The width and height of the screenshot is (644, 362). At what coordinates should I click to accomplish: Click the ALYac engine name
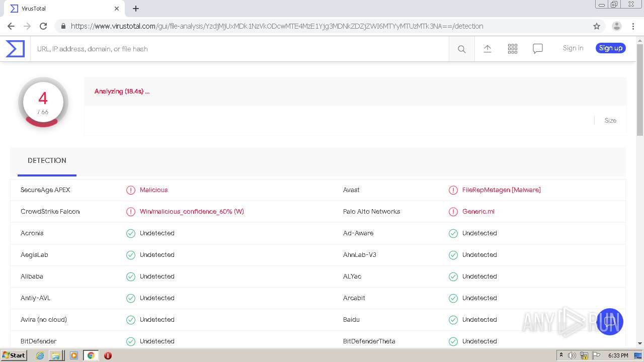pyautogui.click(x=352, y=277)
